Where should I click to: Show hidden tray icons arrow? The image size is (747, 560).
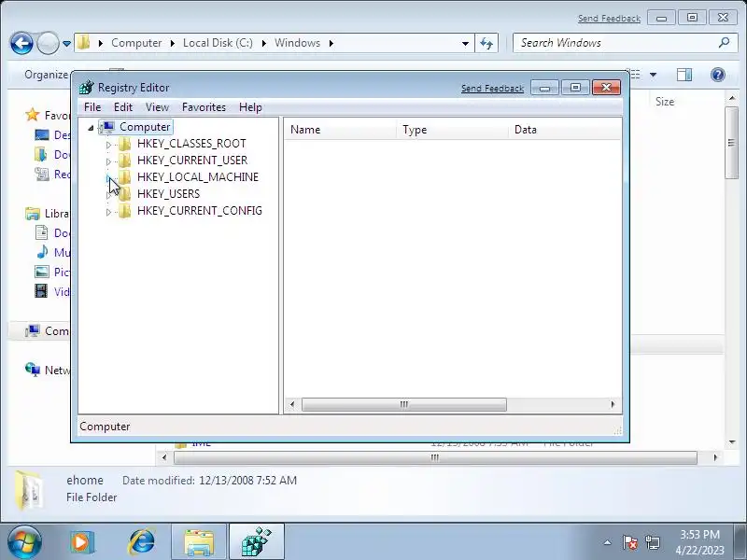click(x=608, y=542)
